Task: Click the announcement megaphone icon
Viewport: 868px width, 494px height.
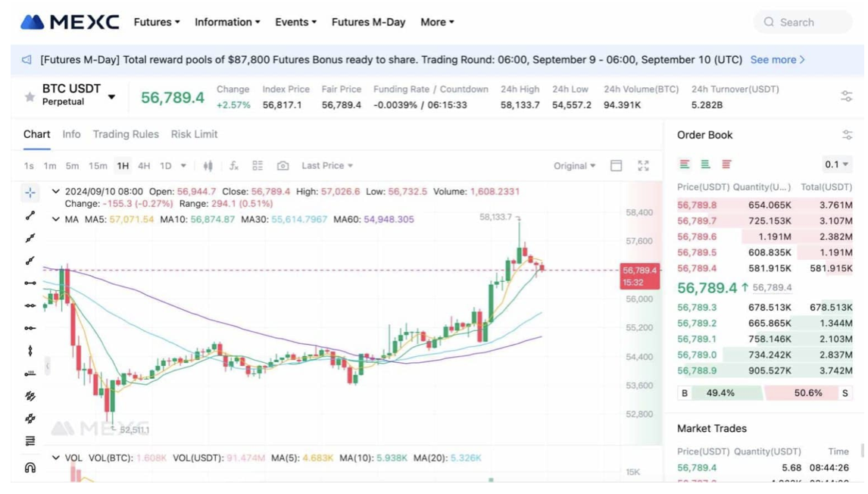Action: 27,60
